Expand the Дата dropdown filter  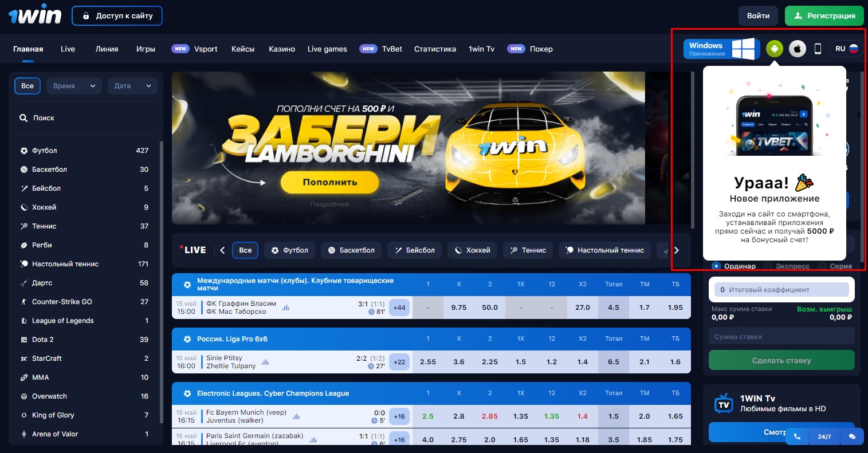tap(132, 85)
